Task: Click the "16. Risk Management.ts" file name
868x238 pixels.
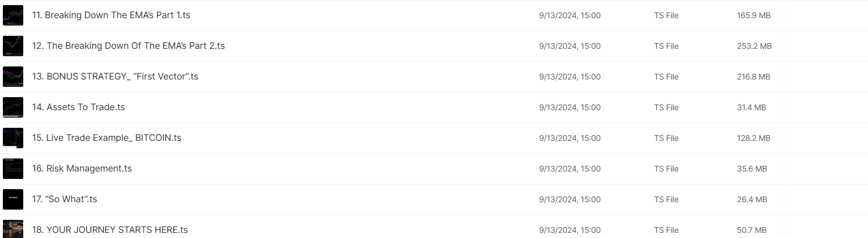Action: 82,169
